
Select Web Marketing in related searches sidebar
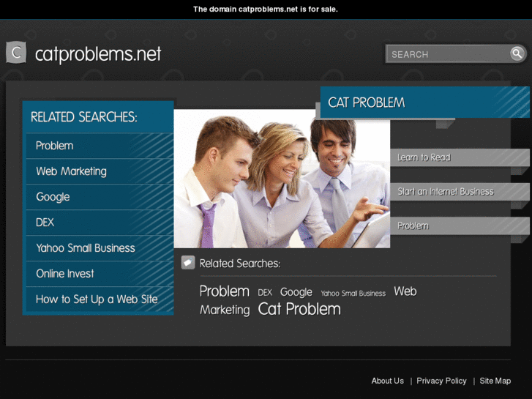100,171
